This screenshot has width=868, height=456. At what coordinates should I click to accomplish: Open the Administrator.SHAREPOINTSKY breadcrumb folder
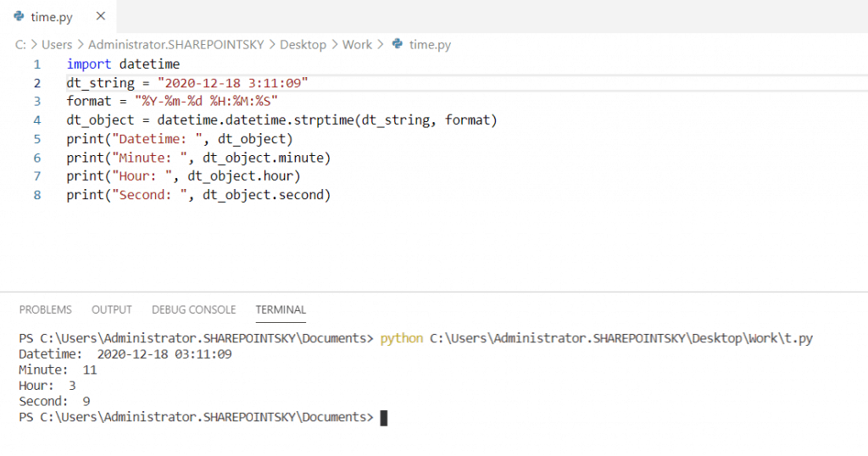pos(176,44)
